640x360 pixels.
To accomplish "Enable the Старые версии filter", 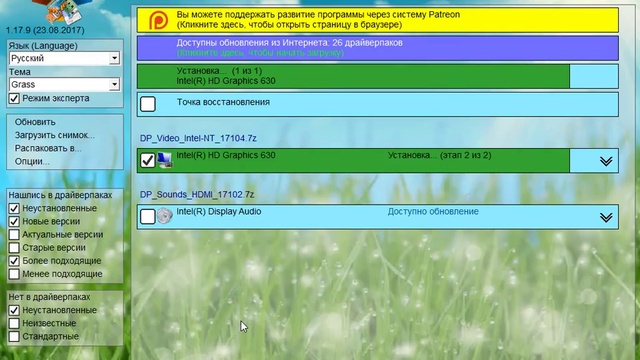I will click(x=14, y=248).
